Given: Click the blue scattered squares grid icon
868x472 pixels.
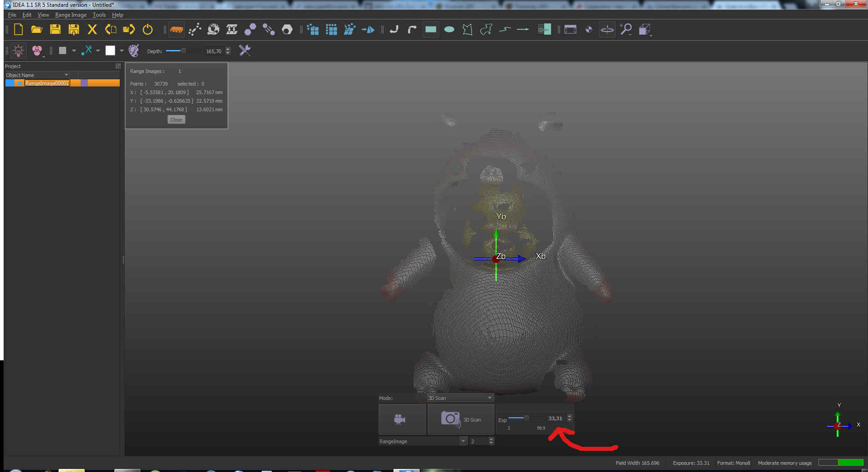Looking at the screenshot, I should pyautogui.click(x=313, y=30).
